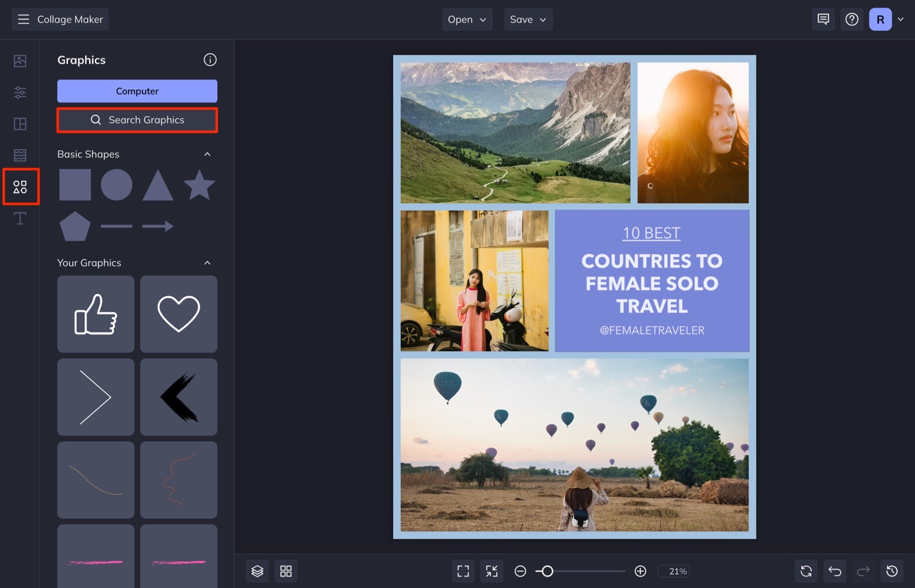Screen dimensions: 915x588
Task: Click the Search Graphics button
Action: [x=137, y=120]
